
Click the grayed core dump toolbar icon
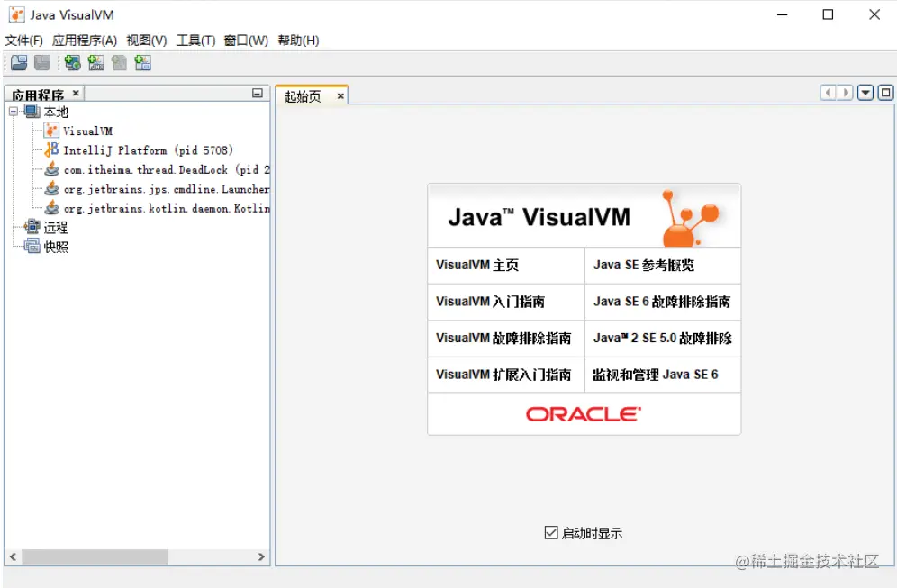119,62
